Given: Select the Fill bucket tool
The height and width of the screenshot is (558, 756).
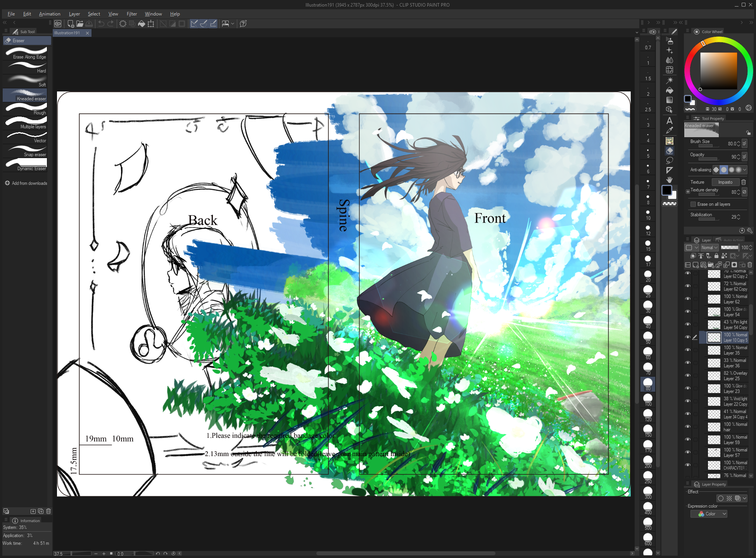Looking at the screenshot, I should click(x=670, y=90).
